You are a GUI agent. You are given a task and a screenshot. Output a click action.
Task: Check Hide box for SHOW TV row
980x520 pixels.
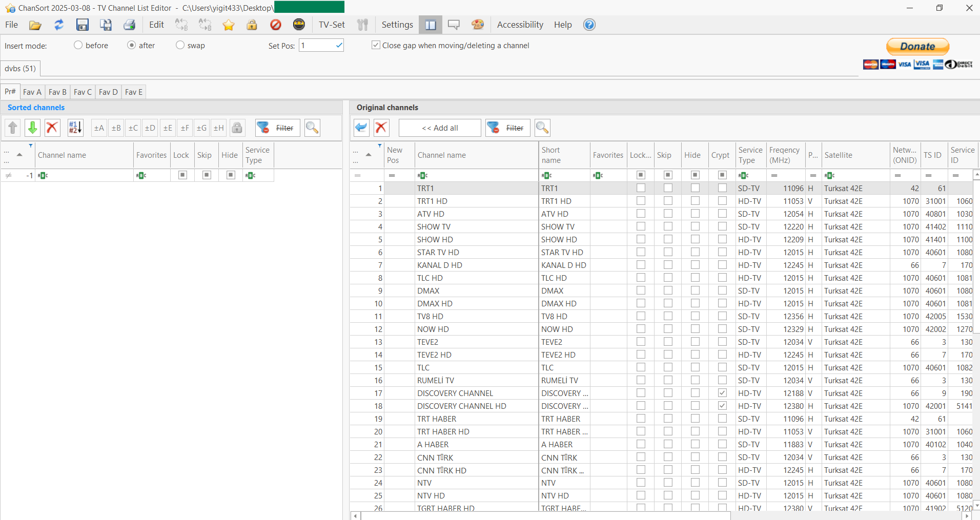[x=695, y=226]
